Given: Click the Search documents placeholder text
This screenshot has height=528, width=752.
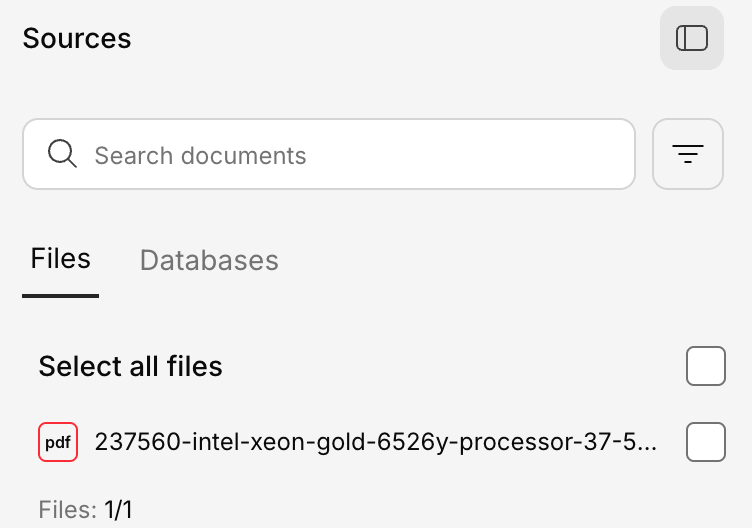Looking at the screenshot, I should tap(200, 155).
